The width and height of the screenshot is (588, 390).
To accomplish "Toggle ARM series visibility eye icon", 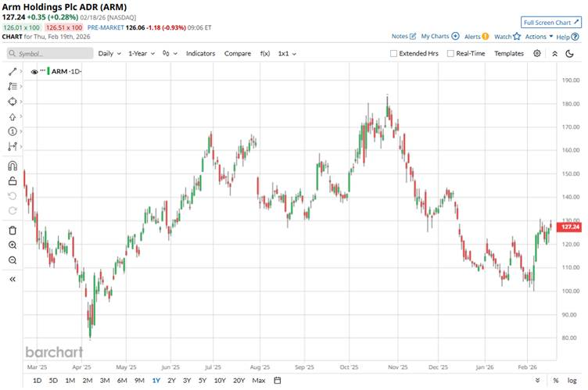I will pos(34,72).
